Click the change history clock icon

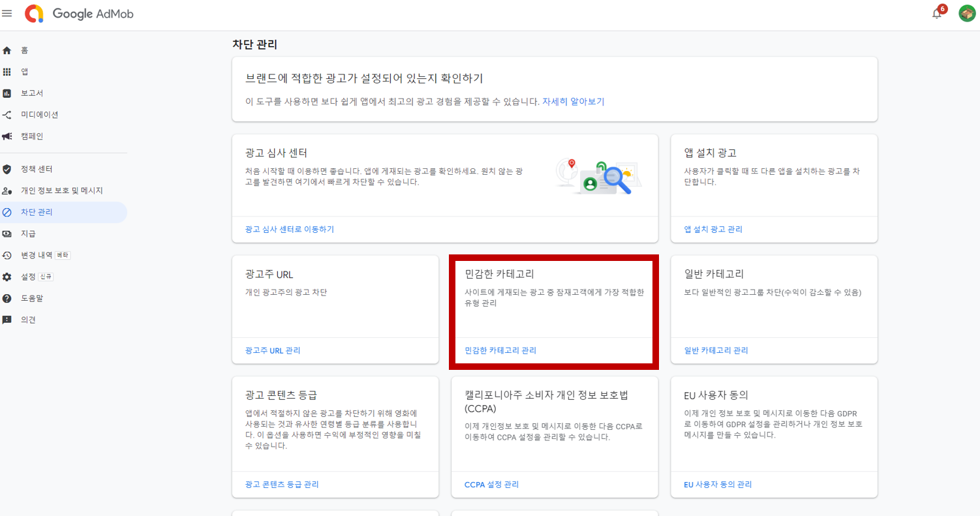(7, 255)
